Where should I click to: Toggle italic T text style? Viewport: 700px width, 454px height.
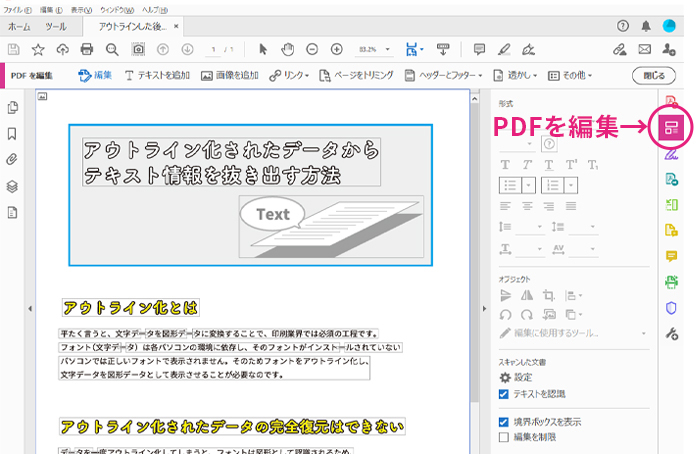[x=527, y=165]
